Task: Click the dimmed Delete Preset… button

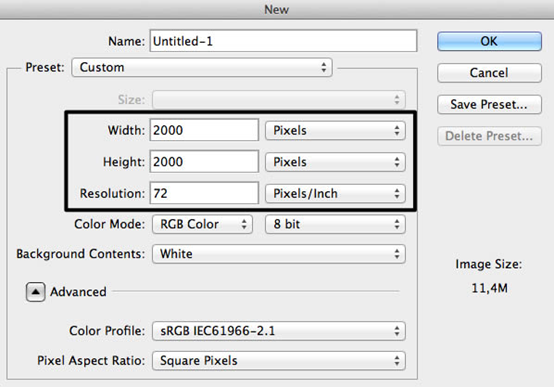Action: (x=489, y=136)
